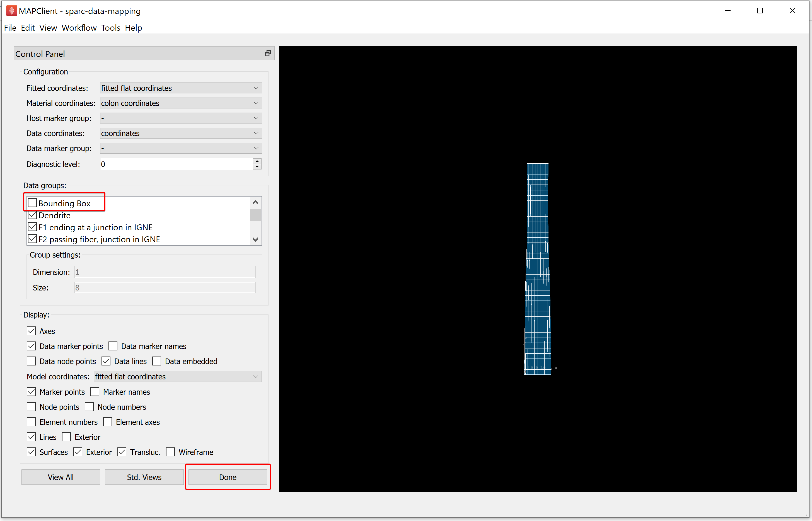Open the Model coordinates dropdown
812x521 pixels.
[x=178, y=377]
